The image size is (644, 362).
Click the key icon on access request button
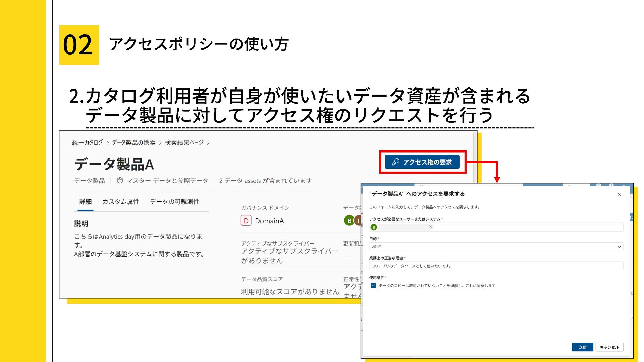point(396,162)
